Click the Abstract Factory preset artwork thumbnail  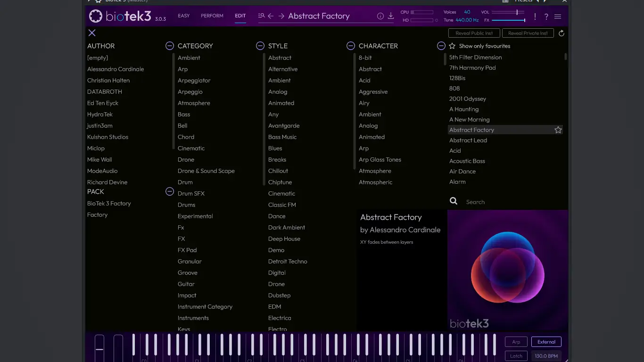click(508, 270)
